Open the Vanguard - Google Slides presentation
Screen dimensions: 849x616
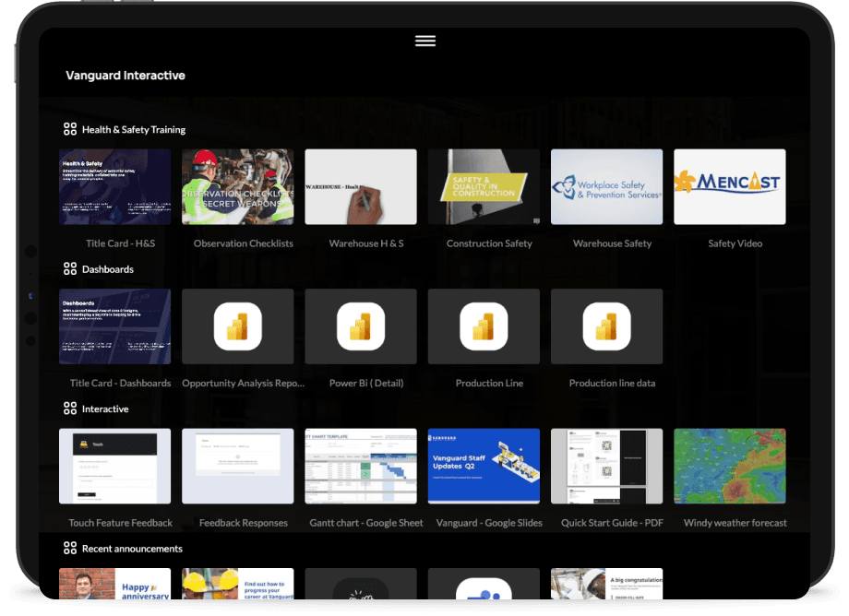click(484, 466)
